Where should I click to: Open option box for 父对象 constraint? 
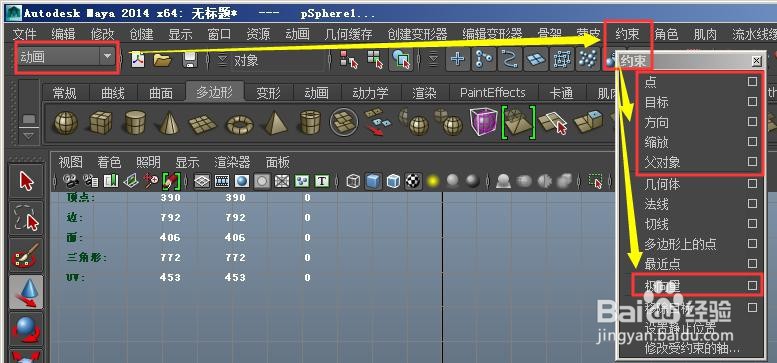(752, 161)
